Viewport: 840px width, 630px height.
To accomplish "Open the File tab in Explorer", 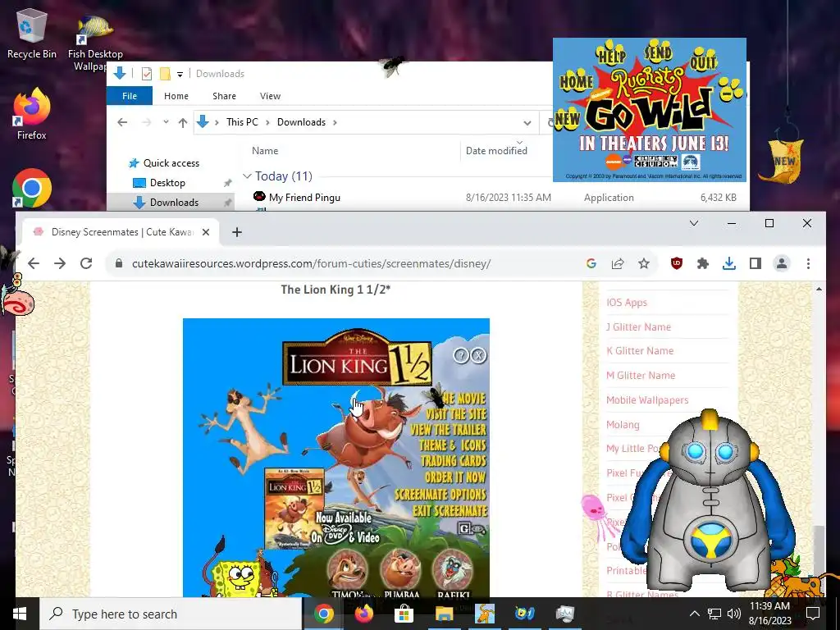I will click(130, 96).
